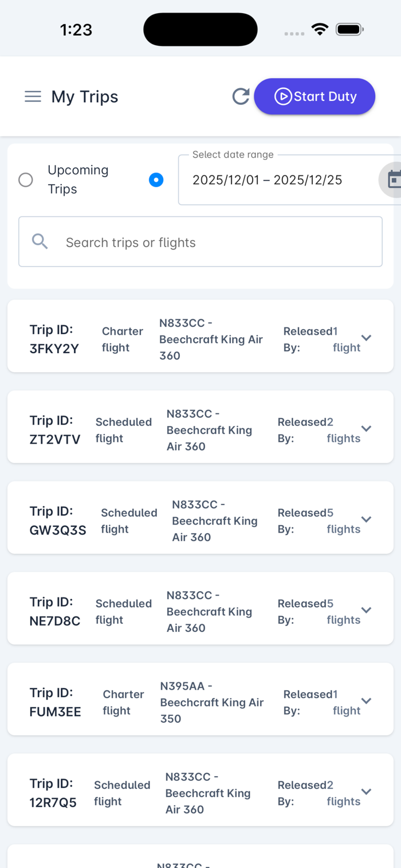Expand trip GW3Q3S chevron
The width and height of the screenshot is (401, 868).
(367, 519)
